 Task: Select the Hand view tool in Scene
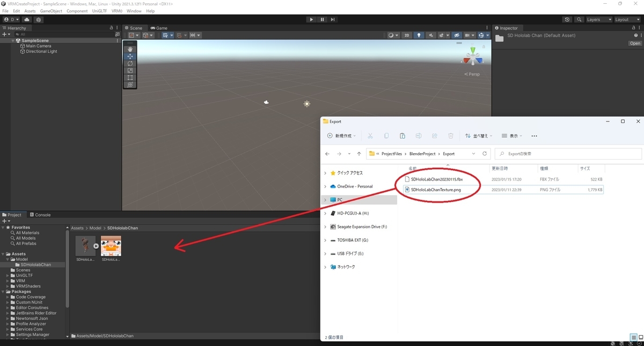point(130,49)
